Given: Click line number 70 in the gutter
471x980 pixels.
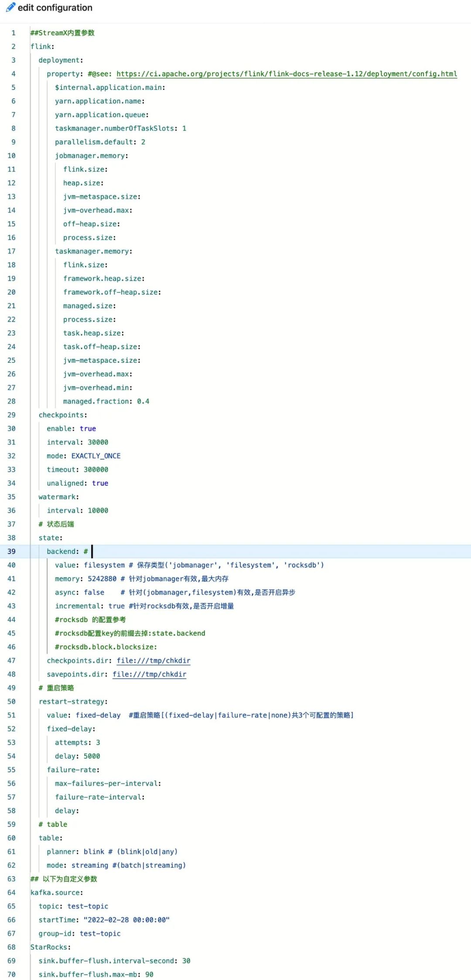Looking at the screenshot, I should point(12,974).
